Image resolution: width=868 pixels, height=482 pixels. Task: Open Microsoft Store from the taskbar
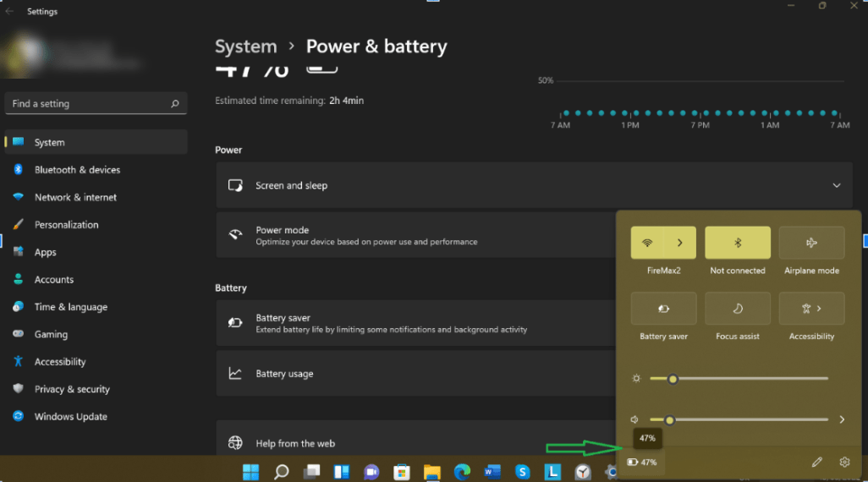402,472
